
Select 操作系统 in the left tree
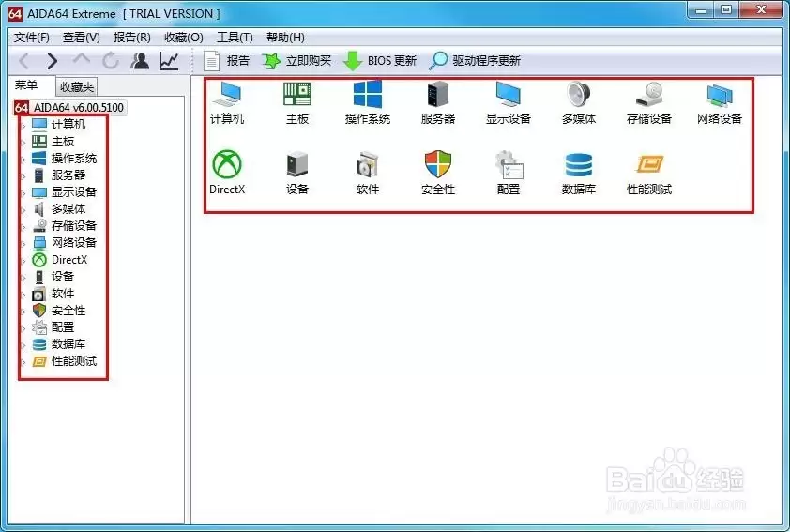pos(64,159)
